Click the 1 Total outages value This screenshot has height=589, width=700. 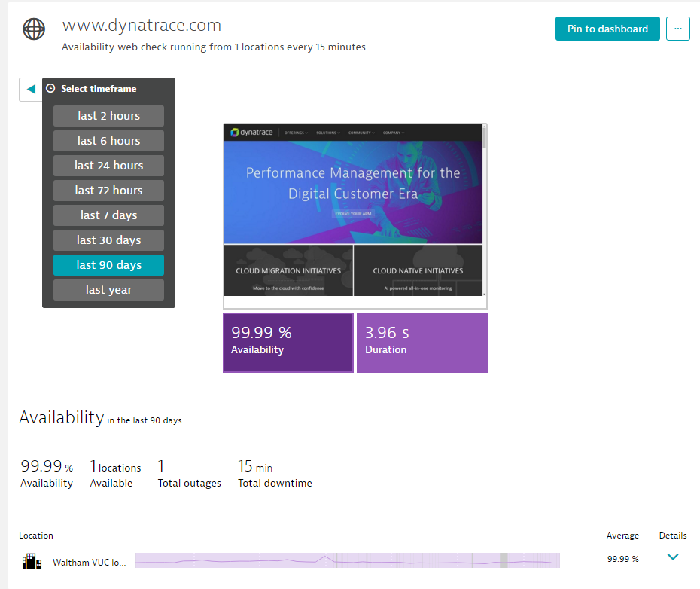[189, 474]
